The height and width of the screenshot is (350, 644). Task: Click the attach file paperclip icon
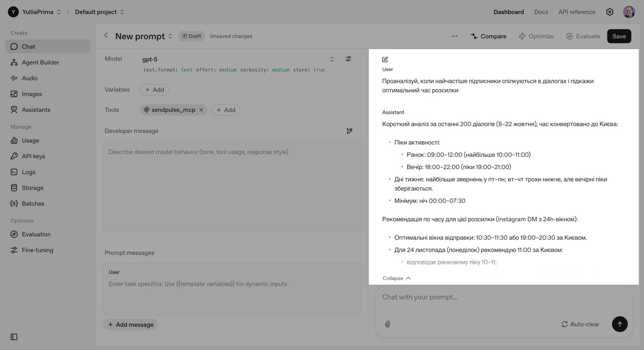pyautogui.click(x=387, y=324)
